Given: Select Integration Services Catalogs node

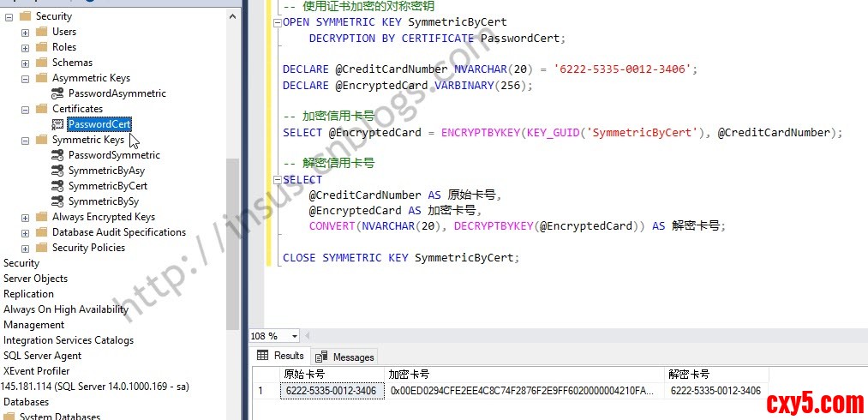Looking at the screenshot, I should point(69,340).
